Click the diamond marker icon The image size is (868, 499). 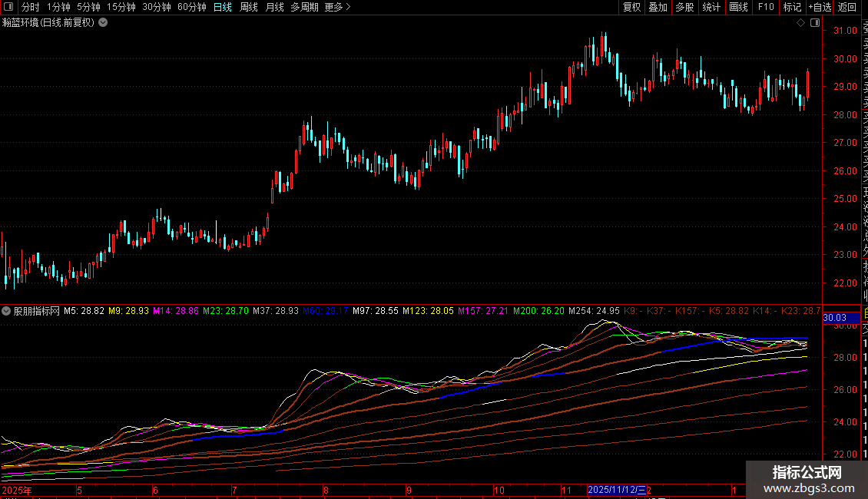point(800,23)
